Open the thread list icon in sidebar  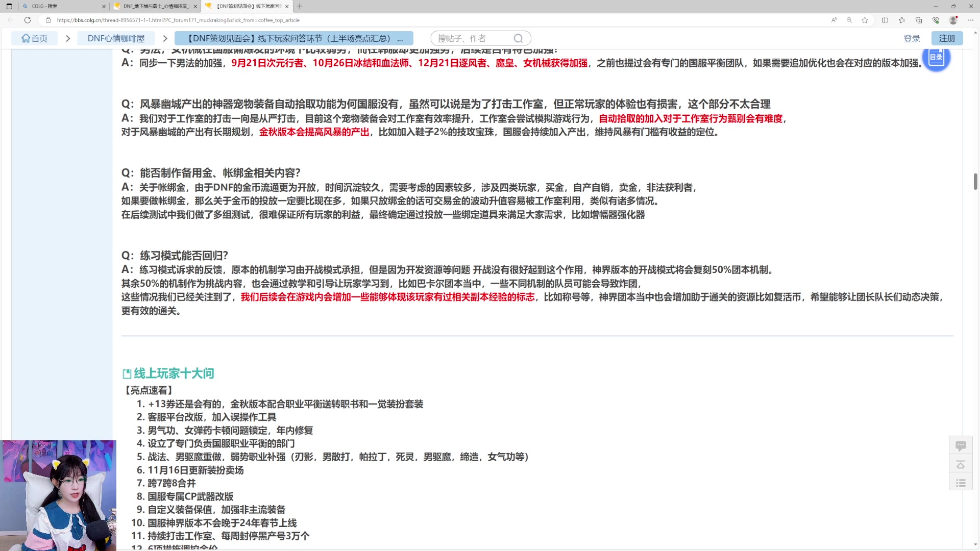(961, 483)
